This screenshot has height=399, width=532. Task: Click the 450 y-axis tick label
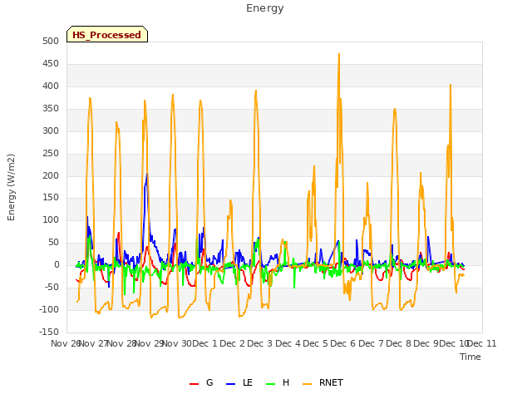coord(51,63)
